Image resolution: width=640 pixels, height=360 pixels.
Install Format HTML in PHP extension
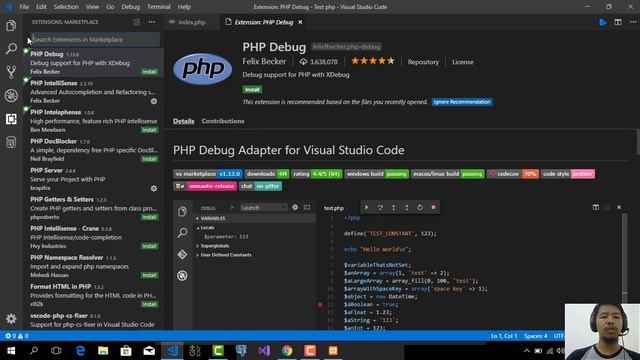pos(149,304)
